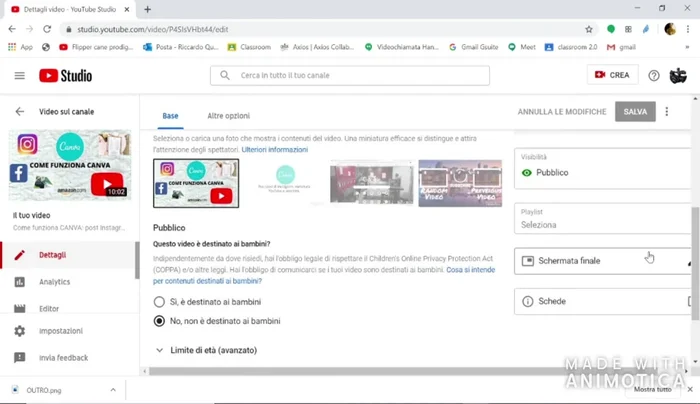The height and width of the screenshot is (404, 700).
Task: Close the download bar with the X
Action: pyautogui.click(x=690, y=389)
